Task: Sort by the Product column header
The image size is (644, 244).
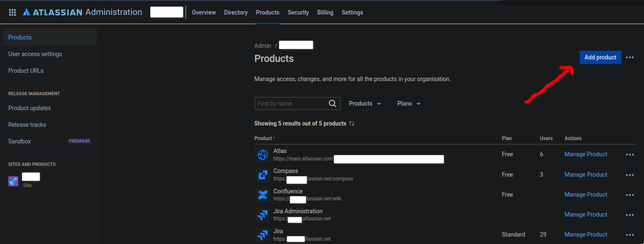Action: (x=264, y=138)
